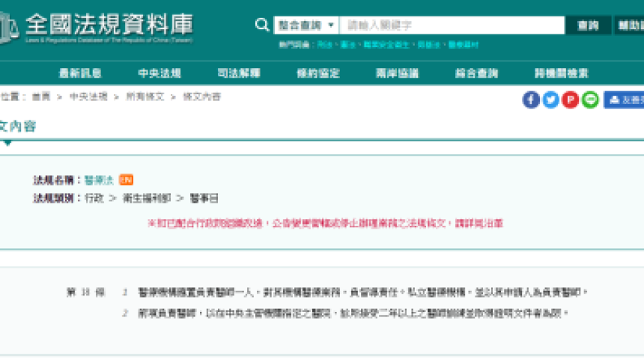644x359 pixels.
Task: Click the orange EN language badge
Action: pos(127,179)
